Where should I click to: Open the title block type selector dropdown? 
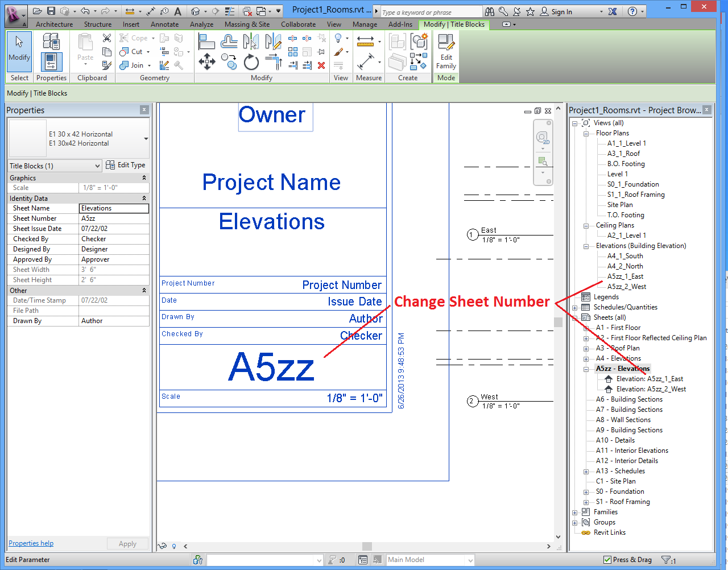(x=146, y=138)
